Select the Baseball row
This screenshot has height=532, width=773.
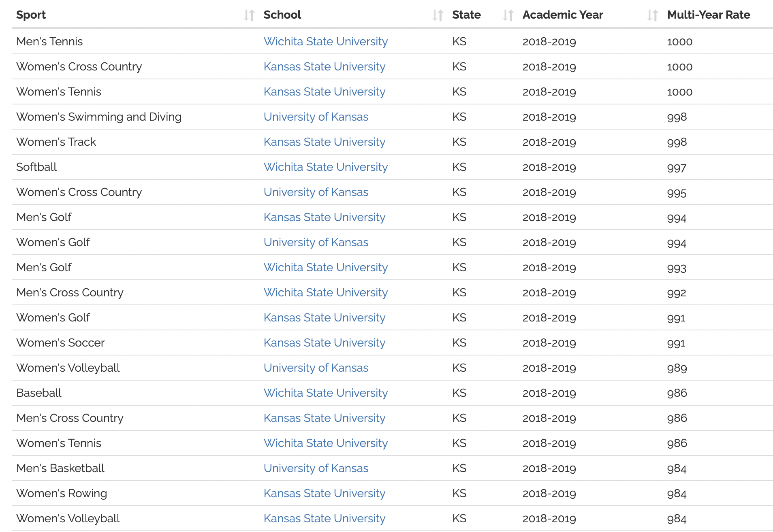122,393
